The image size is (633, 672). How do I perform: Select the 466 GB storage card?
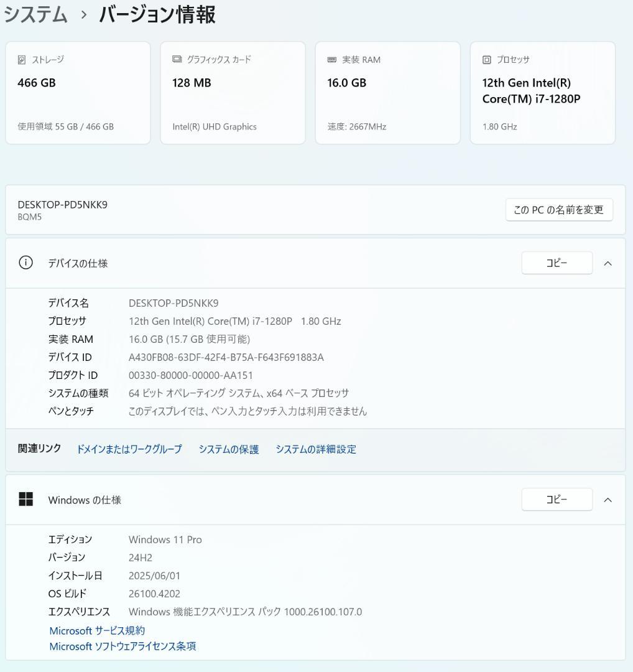click(x=77, y=93)
